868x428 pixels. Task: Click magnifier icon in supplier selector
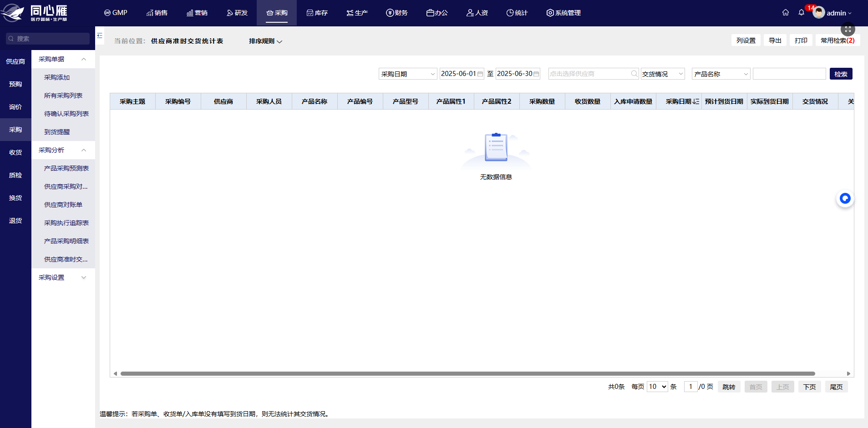(x=635, y=74)
